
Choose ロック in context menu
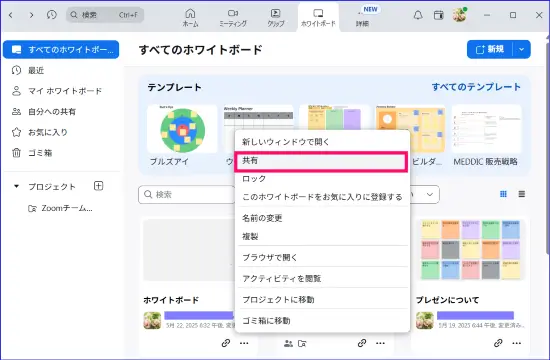pos(323,179)
